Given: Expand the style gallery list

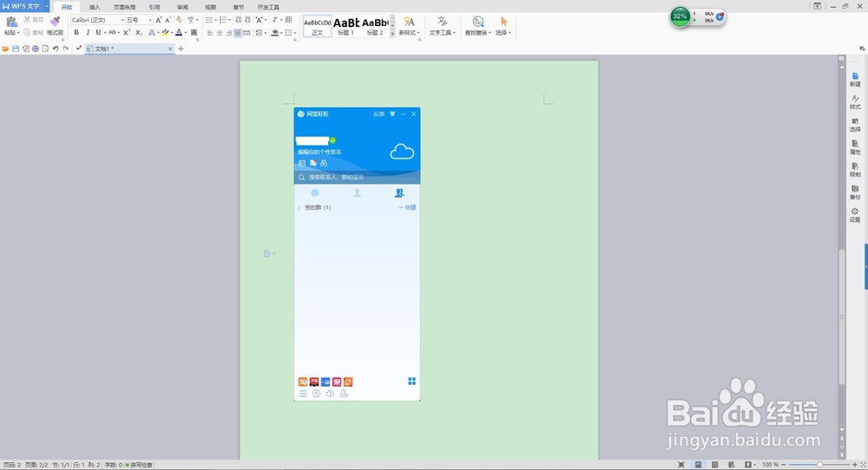Looking at the screenshot, I should click(392, 33).
